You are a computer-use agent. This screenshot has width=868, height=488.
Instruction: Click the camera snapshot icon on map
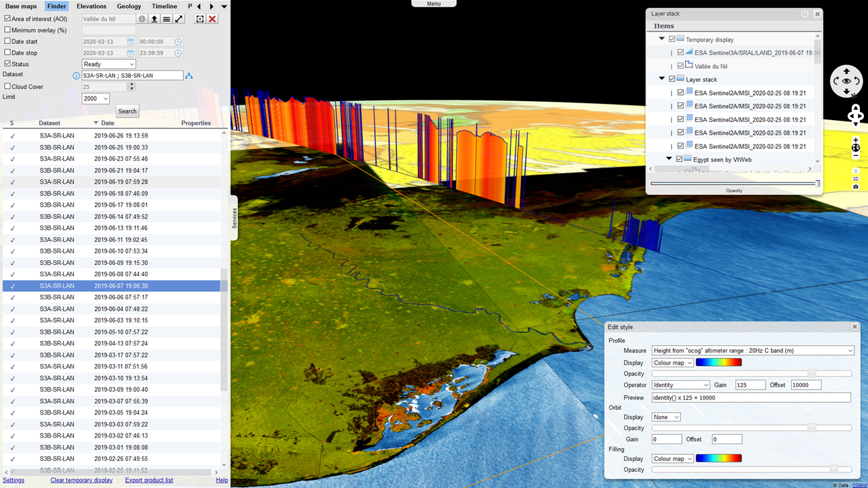point(855,187)
